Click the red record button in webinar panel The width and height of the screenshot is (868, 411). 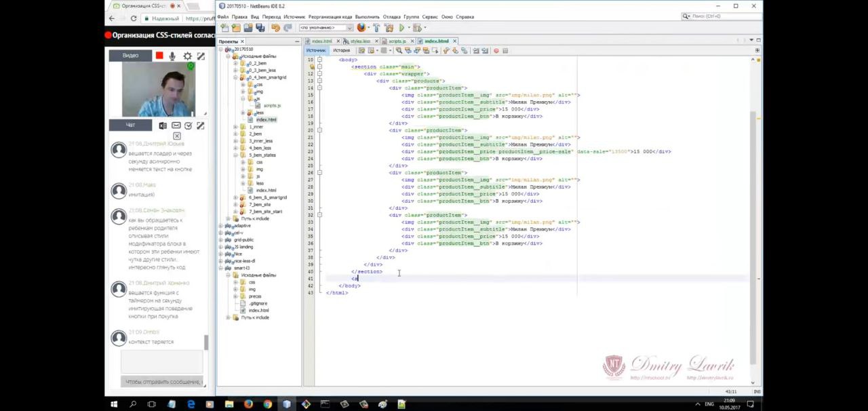click(159, 56)
